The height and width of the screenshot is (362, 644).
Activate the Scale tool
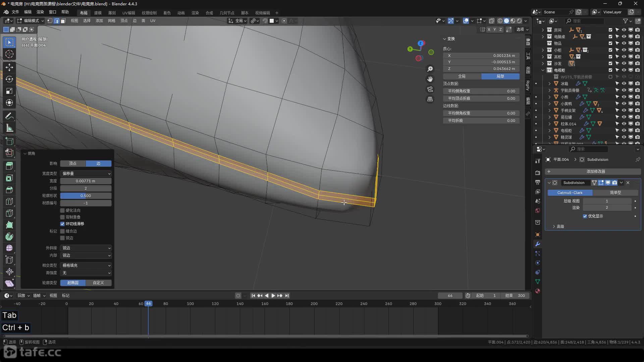coord(9,91)
